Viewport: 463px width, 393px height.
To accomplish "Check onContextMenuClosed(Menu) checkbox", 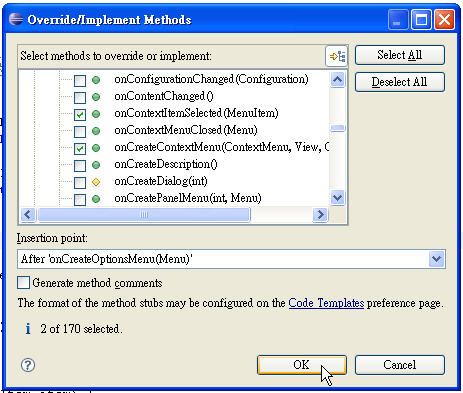I will 80,131.
